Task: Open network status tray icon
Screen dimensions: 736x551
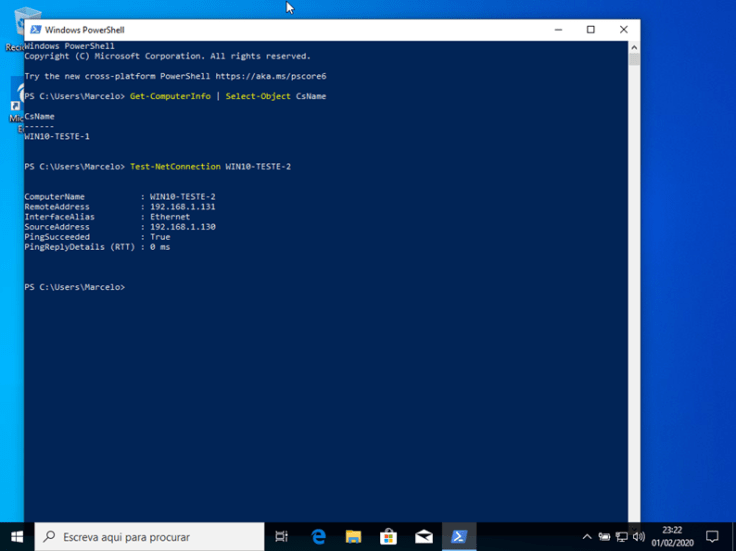Action: [621, 536]
